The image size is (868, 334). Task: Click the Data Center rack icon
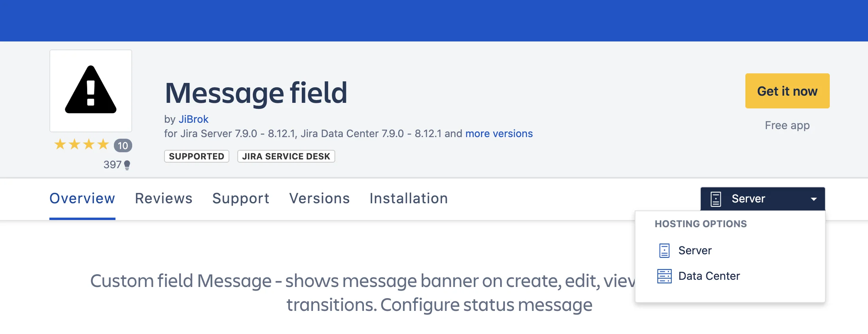click(x=664, y=276)
